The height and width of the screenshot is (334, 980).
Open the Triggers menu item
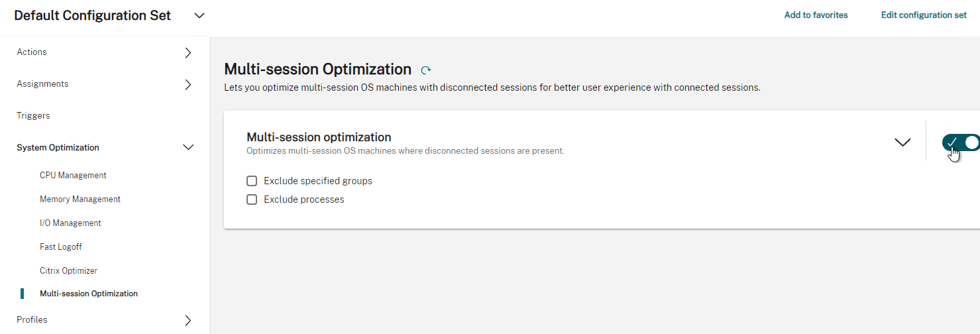(33, 116)
